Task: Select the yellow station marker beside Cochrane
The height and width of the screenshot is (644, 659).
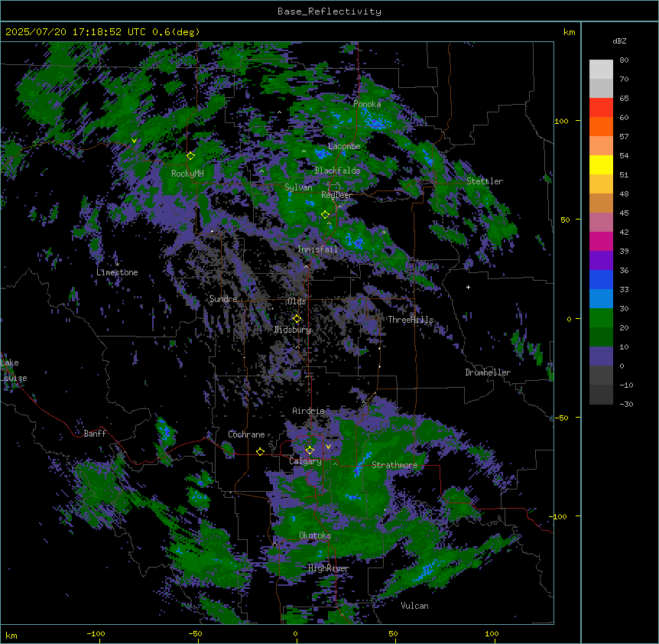Action: click(260, 451)
